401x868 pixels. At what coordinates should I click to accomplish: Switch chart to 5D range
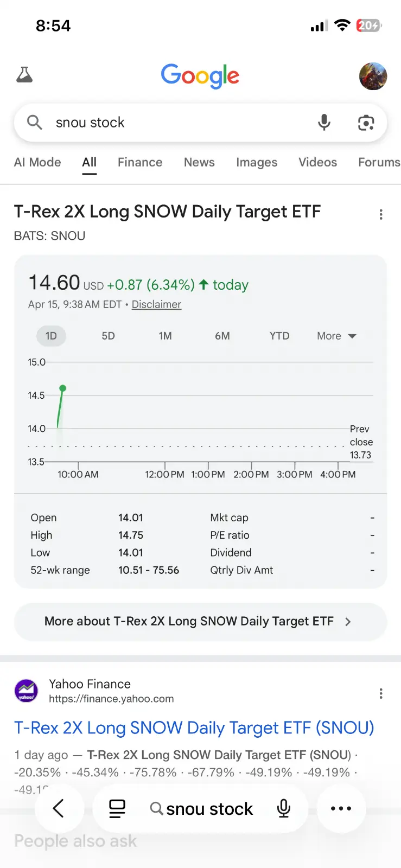point(108,336)
